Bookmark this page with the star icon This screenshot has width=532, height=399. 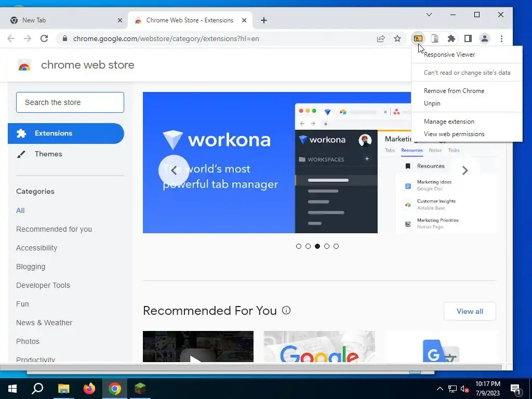point(397,38)
